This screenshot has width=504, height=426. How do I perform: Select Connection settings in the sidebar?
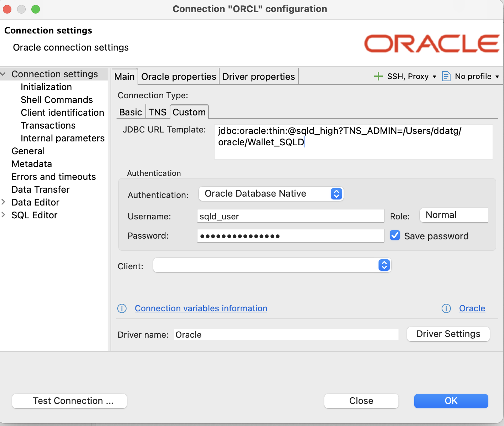click(x=55, y=74)
